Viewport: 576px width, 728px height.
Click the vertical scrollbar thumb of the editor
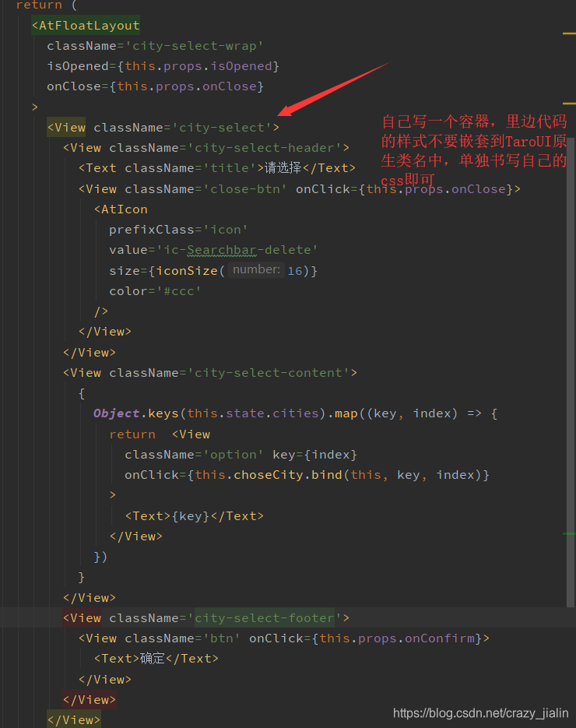point(571,371)
